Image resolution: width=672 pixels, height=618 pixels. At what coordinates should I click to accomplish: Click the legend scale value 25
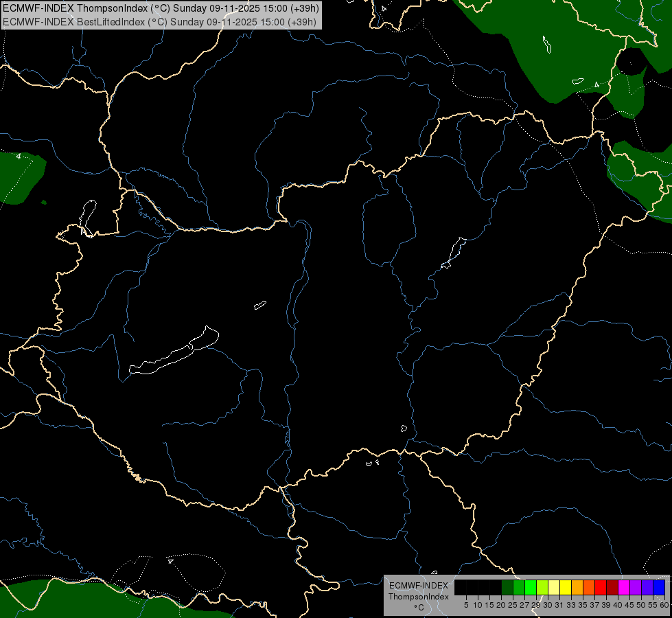(513, 605)
